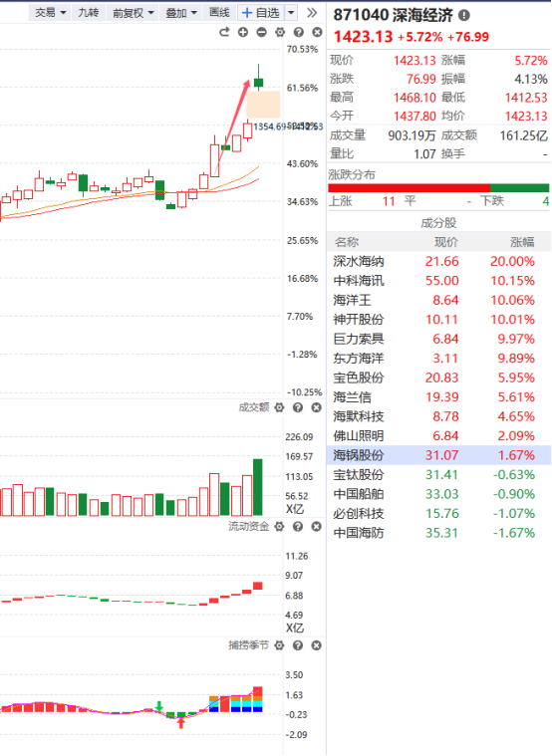Click the 九转 toolbar button
The image size is (552, 756).
click(89, 13)
